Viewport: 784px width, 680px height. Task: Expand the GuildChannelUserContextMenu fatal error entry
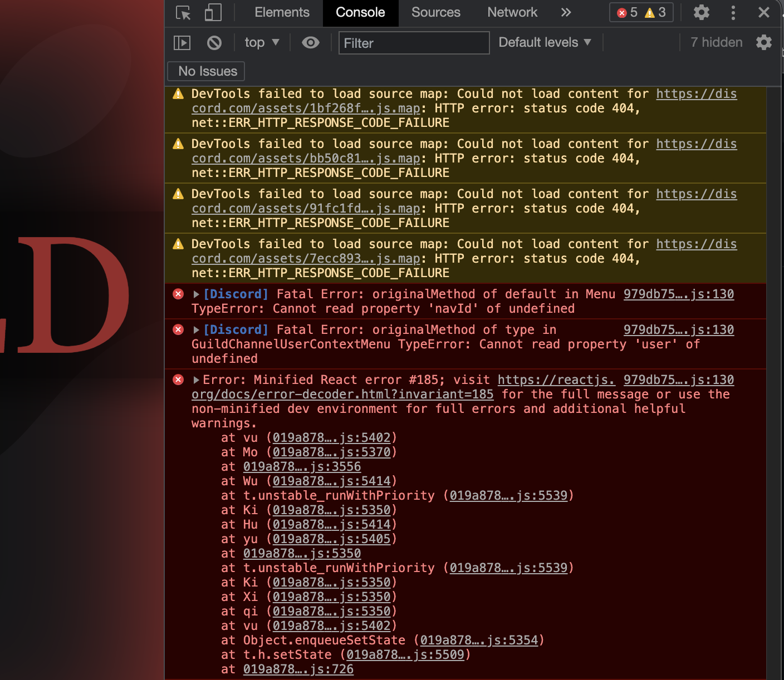pyautogui.click(x=196, y=330)
